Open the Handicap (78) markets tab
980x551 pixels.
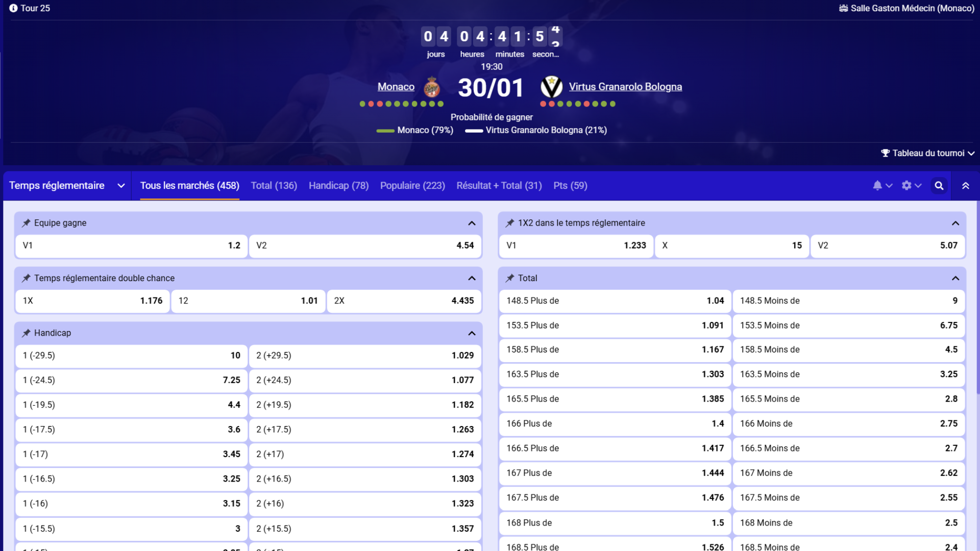338,185
